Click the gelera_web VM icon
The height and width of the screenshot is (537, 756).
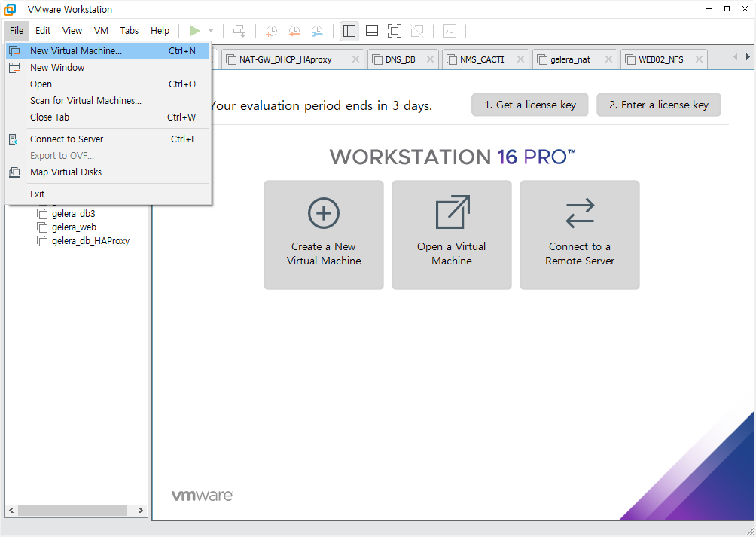pyautogui.click(x=42, y=227)
